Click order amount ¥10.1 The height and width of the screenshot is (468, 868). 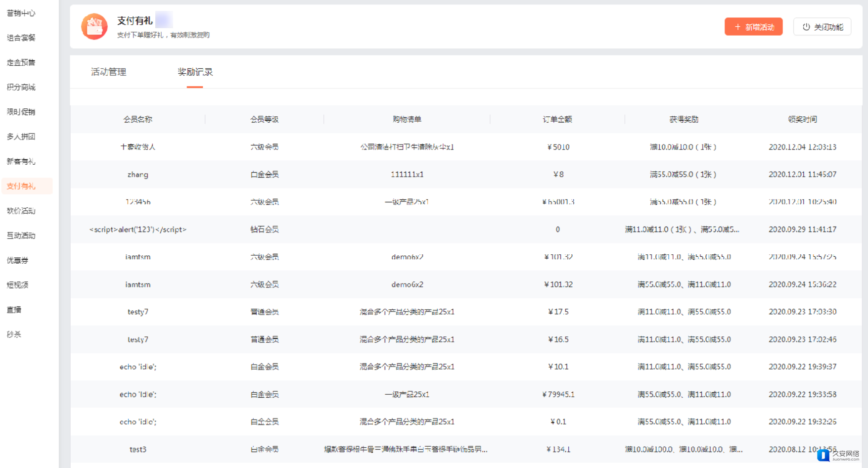[x=558, y=367]
